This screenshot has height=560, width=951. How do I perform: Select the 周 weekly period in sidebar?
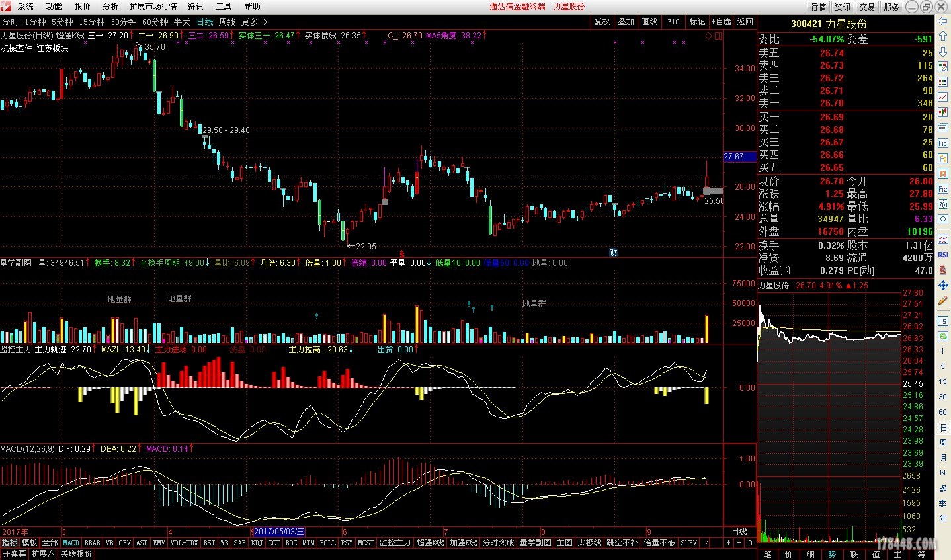tap(943, 442)
